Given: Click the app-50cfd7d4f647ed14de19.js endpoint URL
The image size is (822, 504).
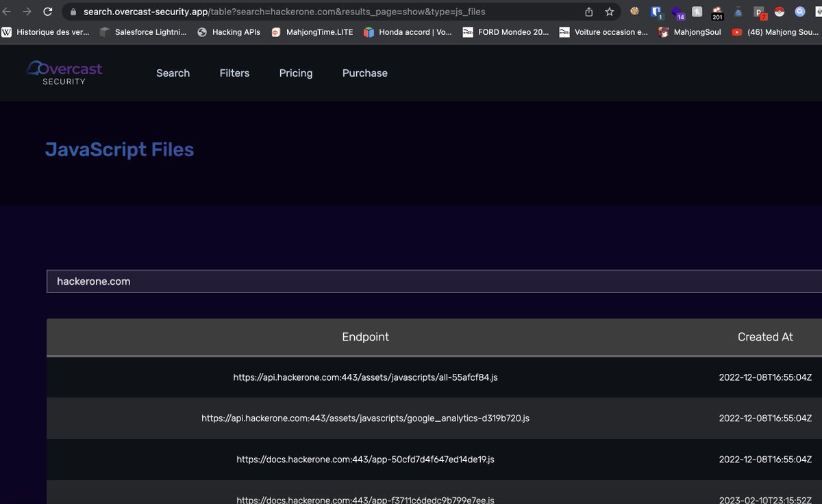Looking at the screenshot, I should coord(365,459).
